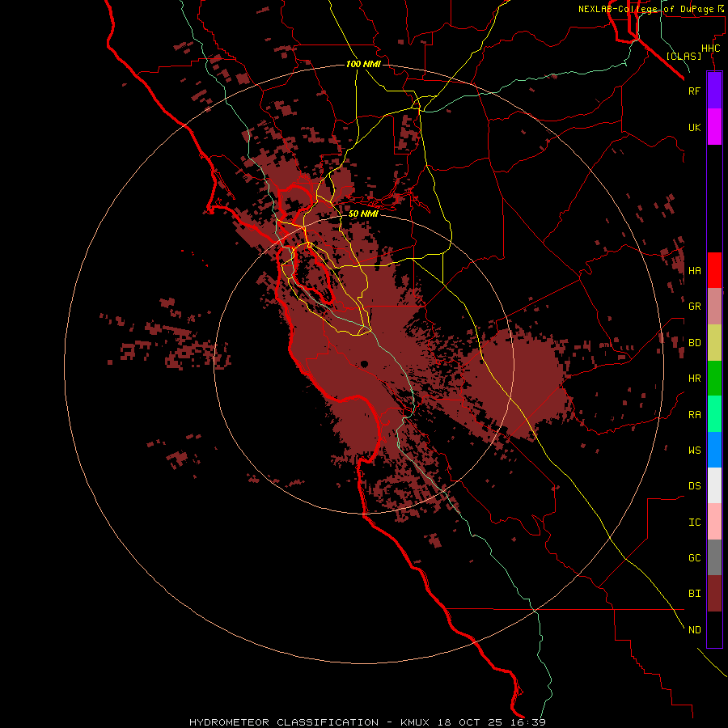This screenshot has width=728, height=728.
Task: Pick the RA light green legend swatch
Action: click(714, 414)
